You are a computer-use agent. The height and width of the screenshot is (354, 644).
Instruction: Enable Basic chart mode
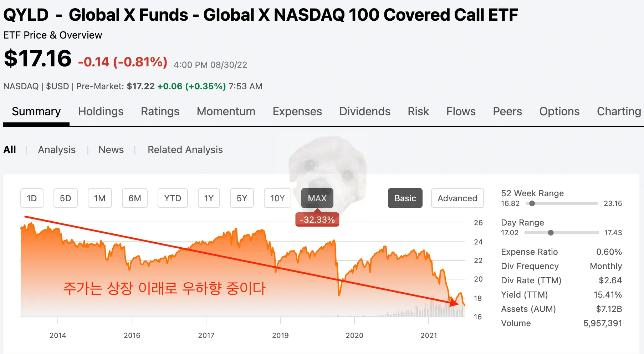coord(405,198)
